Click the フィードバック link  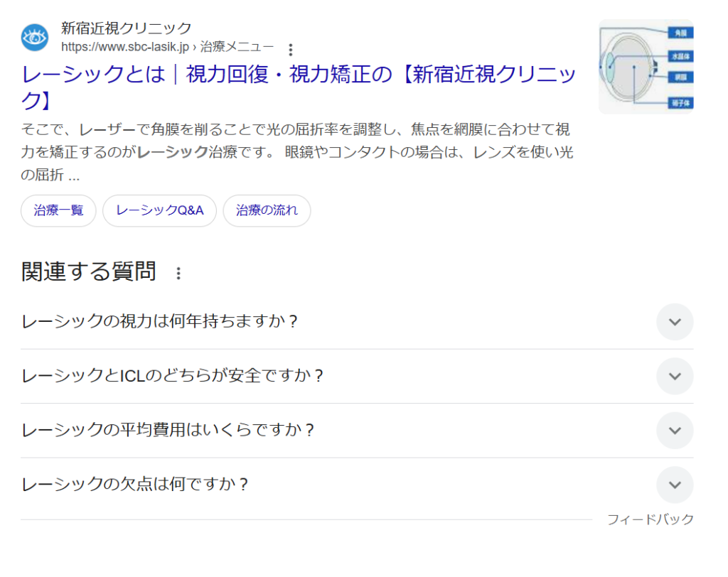click(x=650, y=519)
